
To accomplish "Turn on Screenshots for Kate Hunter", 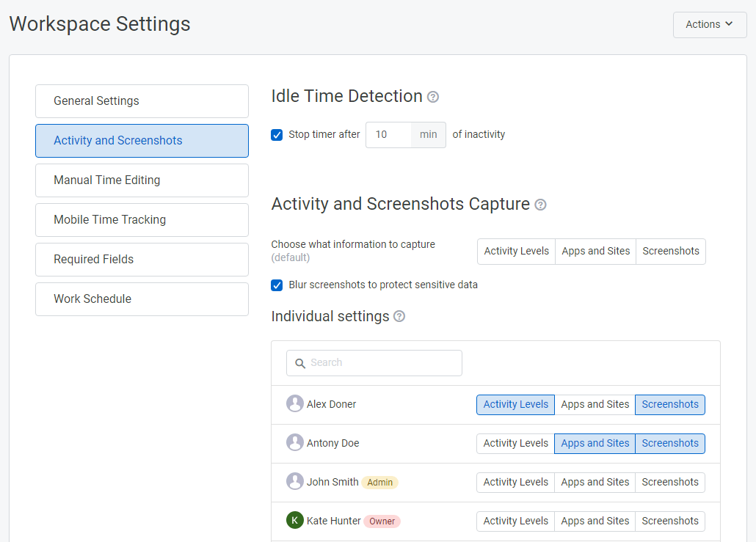I will point(669,521).
